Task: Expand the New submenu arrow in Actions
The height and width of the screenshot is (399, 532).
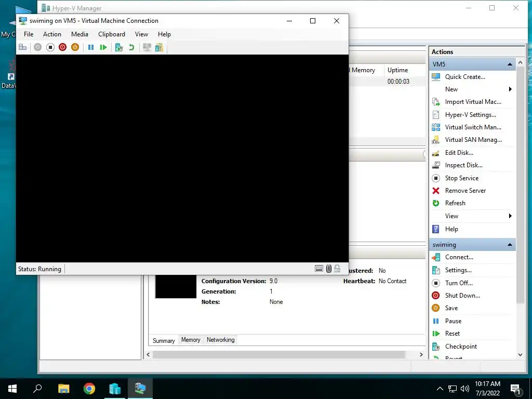Action: (x=510, y=89)
